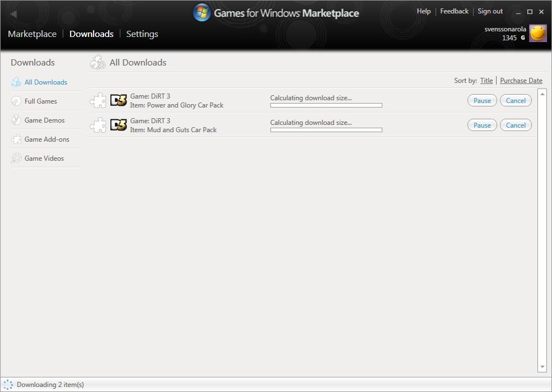Click the All Downloads sidebar icon

tap(16, 82)
